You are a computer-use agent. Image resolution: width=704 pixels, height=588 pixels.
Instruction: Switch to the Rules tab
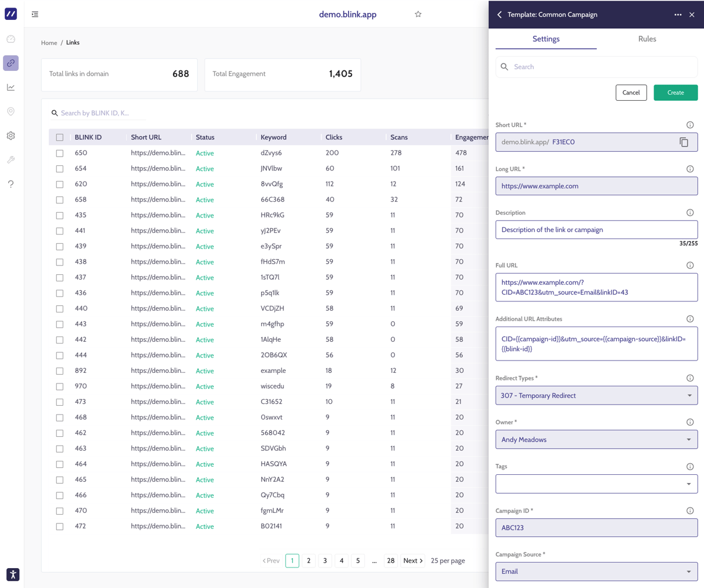(x=647, y=39)
